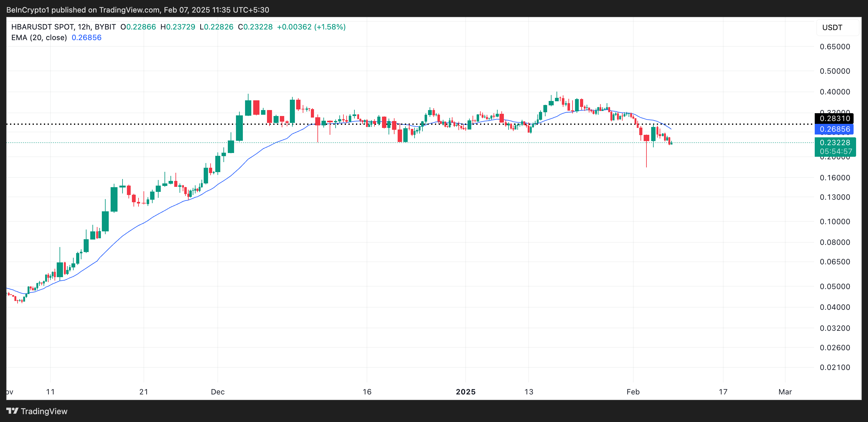Image resolution: width=868 pixels, height=422 pixels.
Task: Click the BeInCrypto1 published header text
Action: [x=138, y=10]
